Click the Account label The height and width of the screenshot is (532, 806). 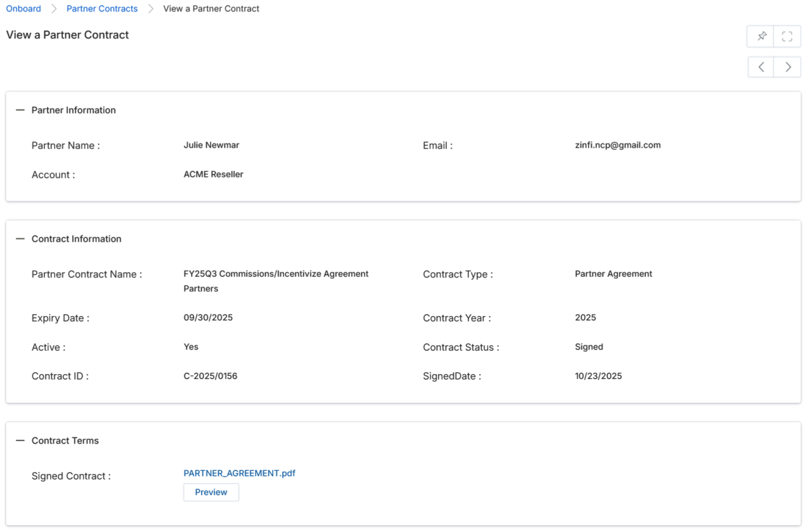click(53, 174)
